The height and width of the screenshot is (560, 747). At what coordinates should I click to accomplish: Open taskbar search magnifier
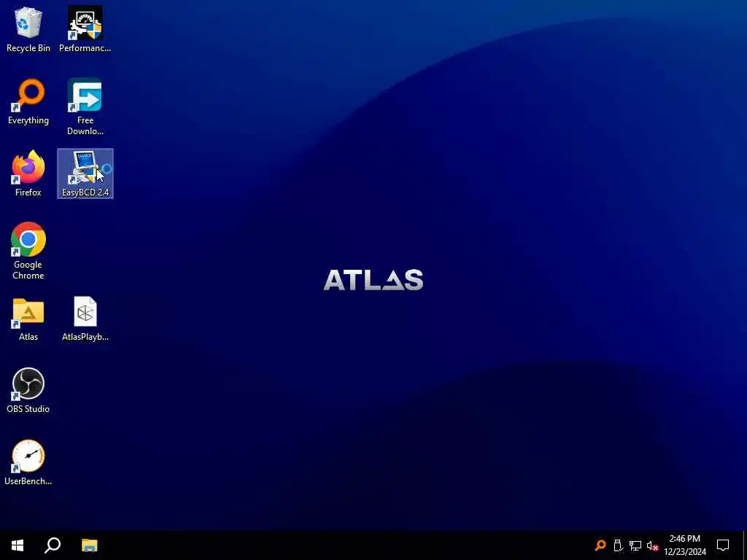[53, 545]
